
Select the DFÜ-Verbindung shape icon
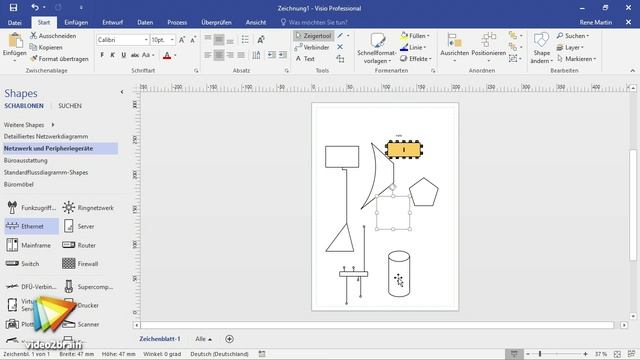(x=12, y=287)
